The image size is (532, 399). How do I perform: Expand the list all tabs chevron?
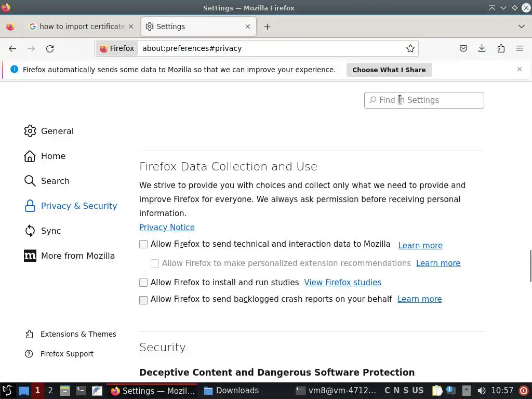(x=522, y=26)
